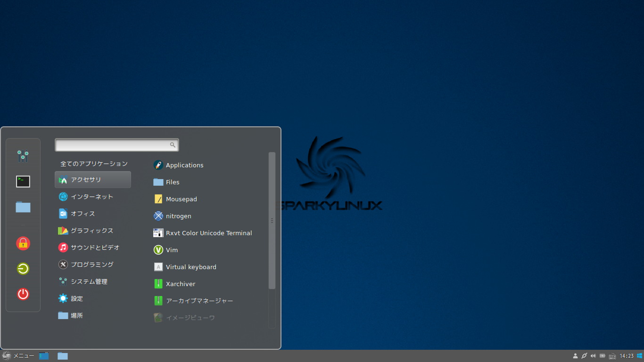The image size is (644, 362).
Task: Open file manager folder in favorites sidebar
Action: (23, 207)
